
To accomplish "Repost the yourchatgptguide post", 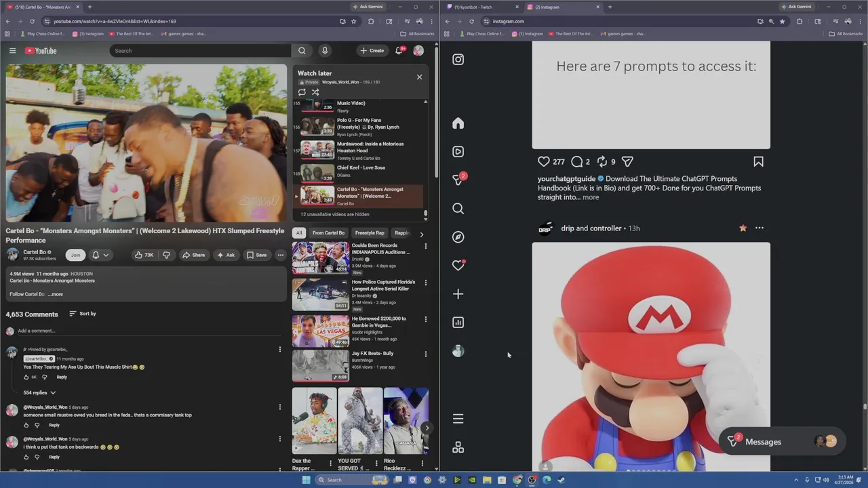I will (602, 161).
